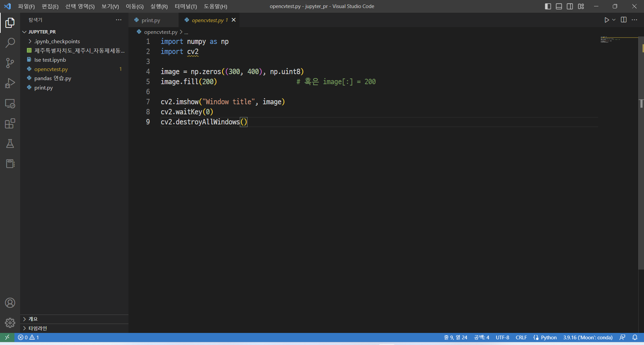Click the Manage gear icon

coord(10,323)
